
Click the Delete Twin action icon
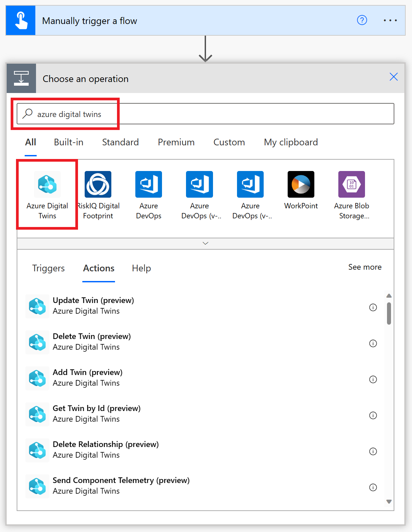click(x=37, y=342)
